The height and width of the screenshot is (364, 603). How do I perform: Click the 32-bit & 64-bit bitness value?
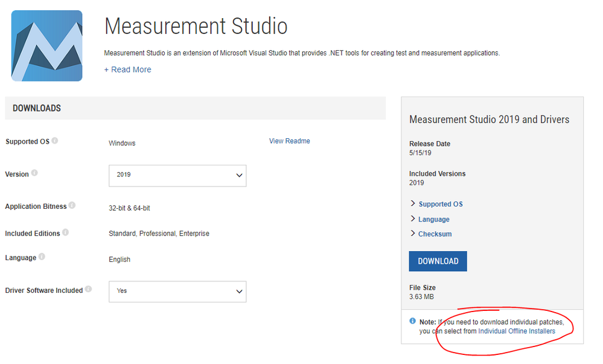129,208
